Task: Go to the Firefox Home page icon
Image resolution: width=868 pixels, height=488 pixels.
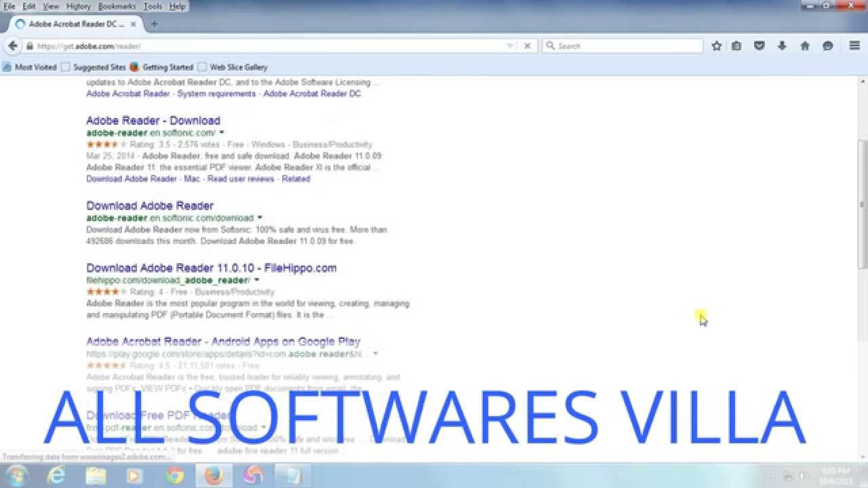Action: click(805, 46)
